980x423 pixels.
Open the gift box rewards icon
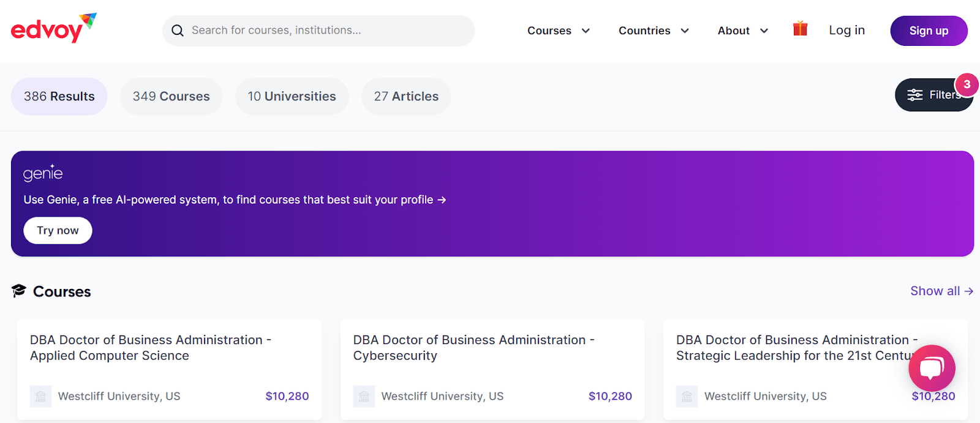point(800,29)
